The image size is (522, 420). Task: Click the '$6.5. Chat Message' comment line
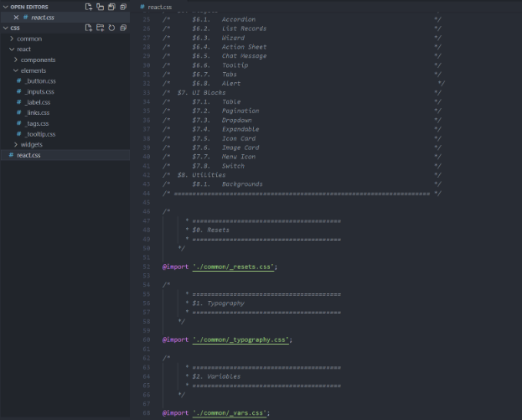[230, 56]
